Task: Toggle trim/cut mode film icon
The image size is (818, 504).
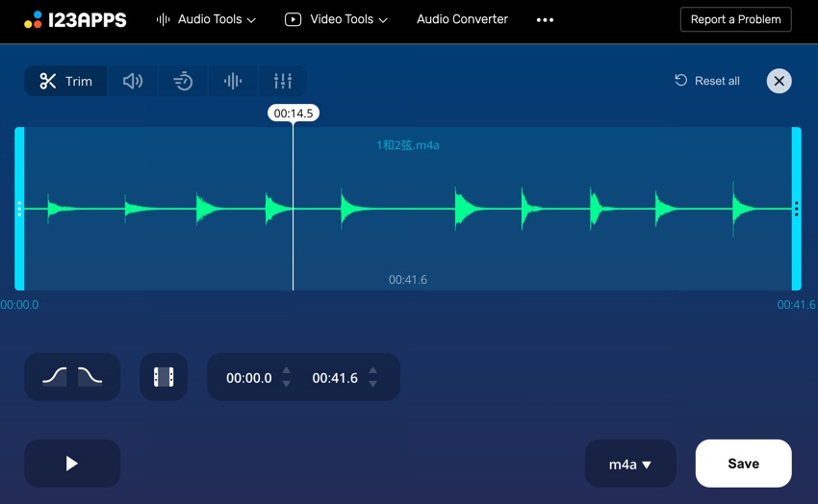Action: [x=164, y=377]
